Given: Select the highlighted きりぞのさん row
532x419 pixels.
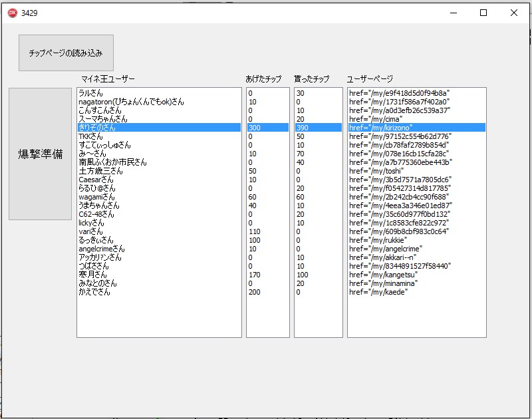Looking at the screenshot, I should point(97,128).
